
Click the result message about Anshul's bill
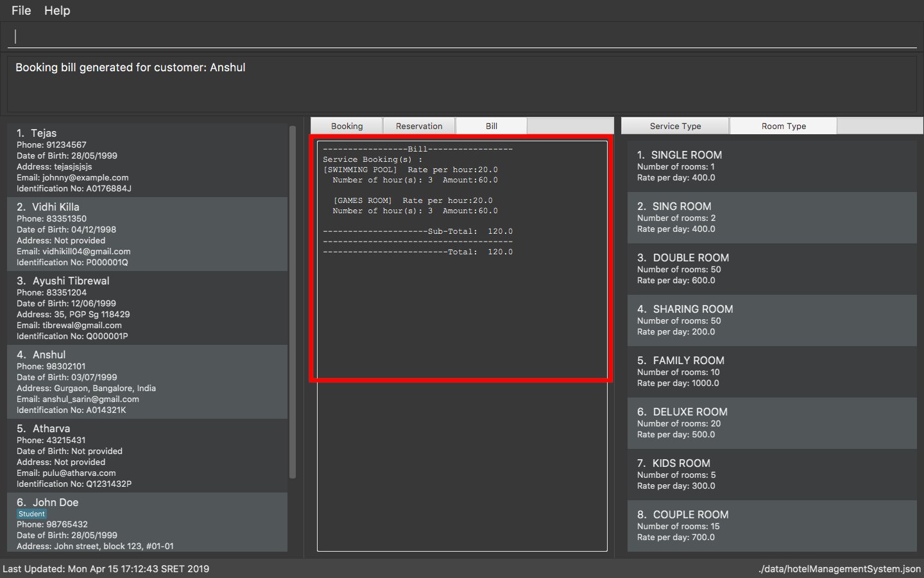click(130, 67)
